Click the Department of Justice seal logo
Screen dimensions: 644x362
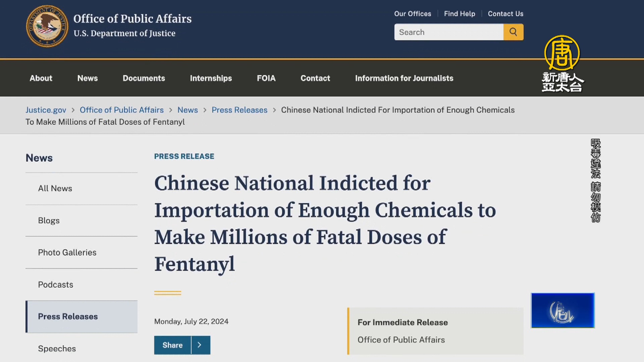click(47, 26)
